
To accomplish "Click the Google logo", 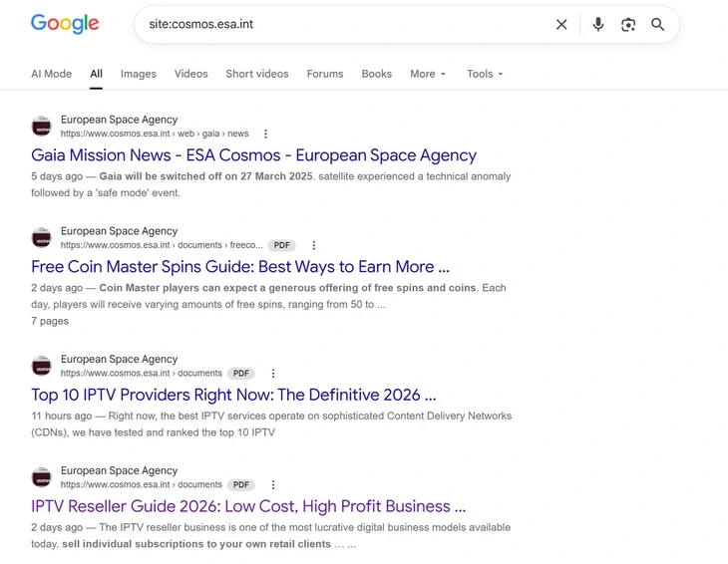I will pyautogui.click(x=65, y=24).
